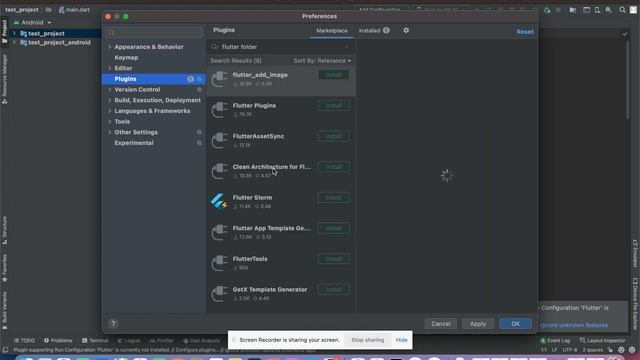Screen dimensions: 640x360
Task: Install GetX Template Generator plugin
Action: [x=333, y=289]
